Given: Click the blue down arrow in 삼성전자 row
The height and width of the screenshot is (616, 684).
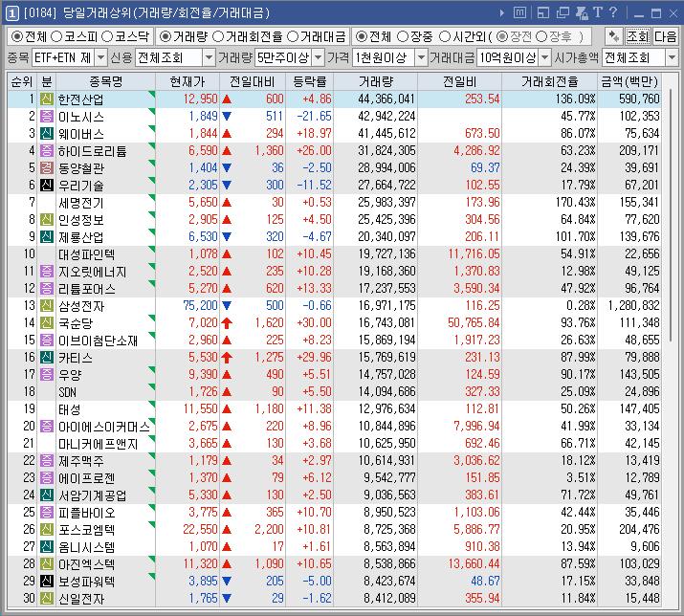Looking at the screenshot, I should click(x=227, y=306).
